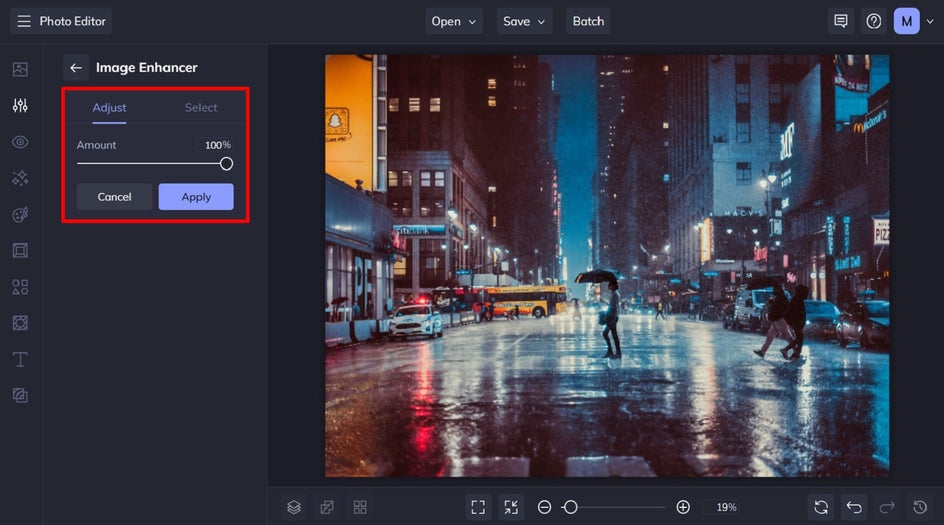The height and width of the screenshot is (525, 944).
Task: Open the Artsy palette tool
Action: pos(20,215)
